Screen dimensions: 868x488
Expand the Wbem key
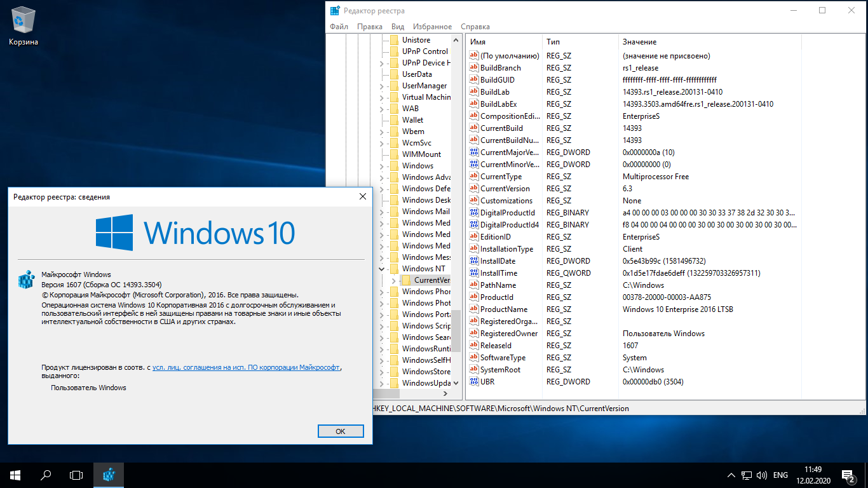pos(382,132)
